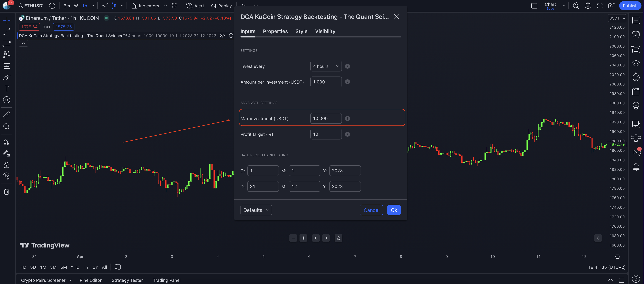Open the USDT currency dropdown
Viewport: 644px width, 284px height.
tap(617, 18)
